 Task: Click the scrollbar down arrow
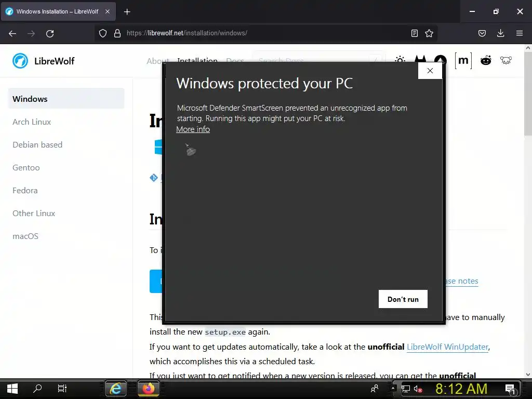click(528, 375)
